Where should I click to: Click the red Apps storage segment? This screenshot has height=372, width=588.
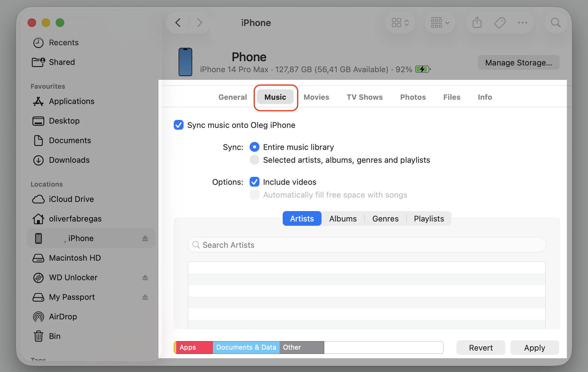[194, 348]
